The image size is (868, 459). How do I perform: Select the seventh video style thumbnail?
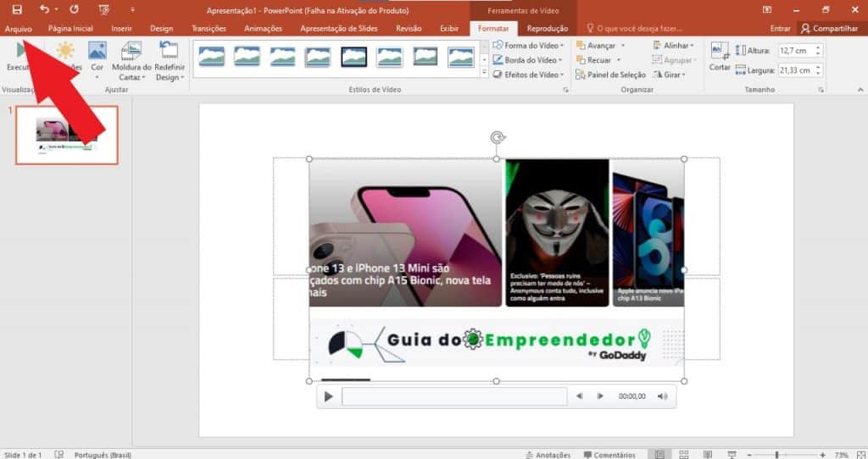coord(426,57)
